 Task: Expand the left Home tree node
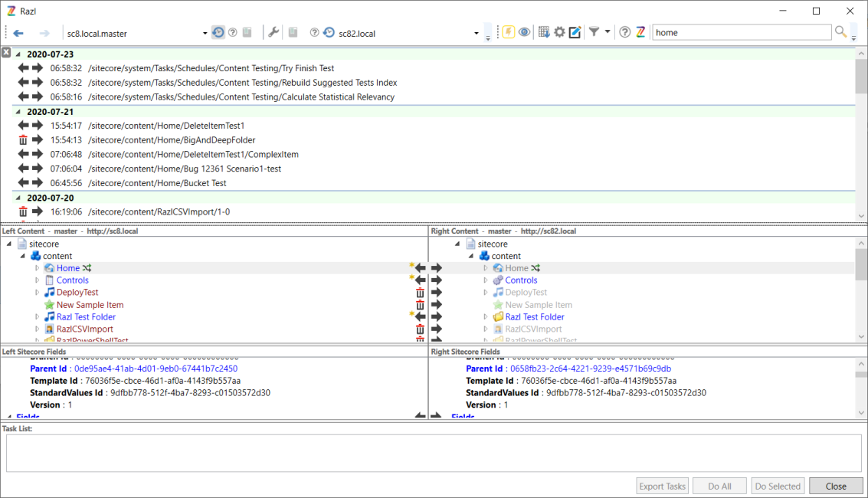[x=37, y=268]
